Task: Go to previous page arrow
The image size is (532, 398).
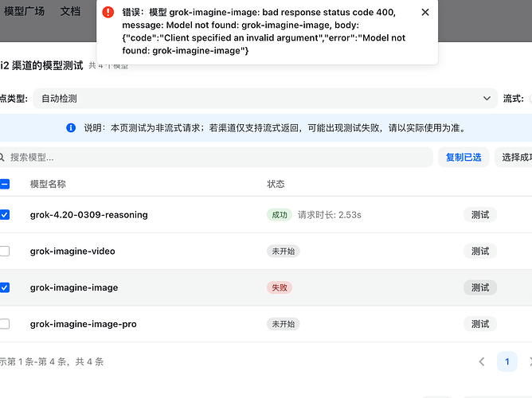Action: coord(482,361)
